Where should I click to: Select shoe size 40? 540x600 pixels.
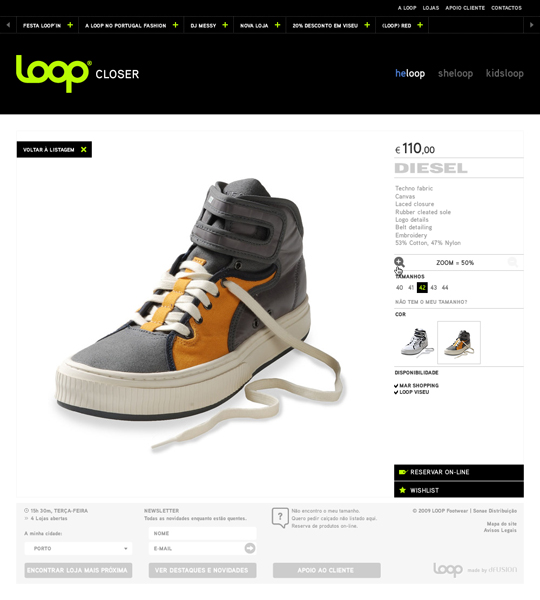pyautogui.click(x=399, y=287)
